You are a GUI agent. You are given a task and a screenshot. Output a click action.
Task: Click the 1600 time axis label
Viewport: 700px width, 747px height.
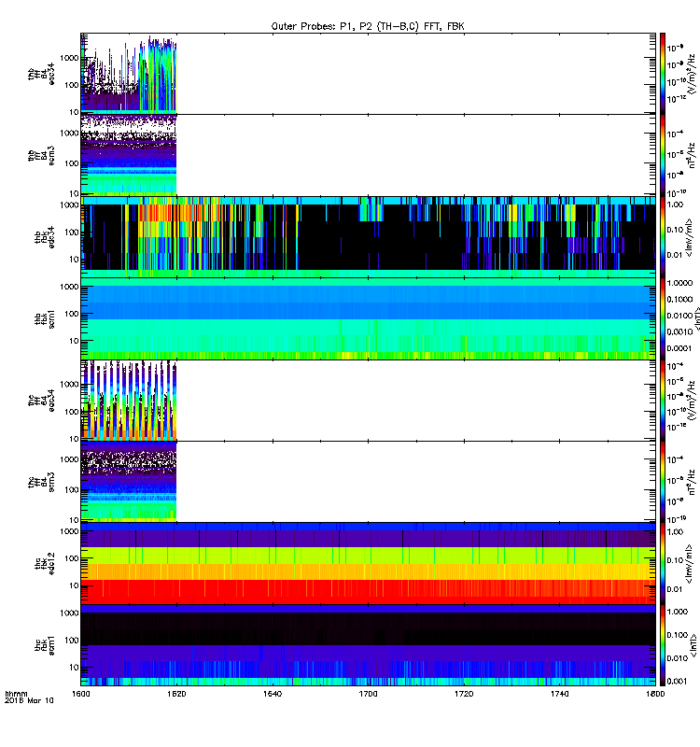click(x=81, y=694)
